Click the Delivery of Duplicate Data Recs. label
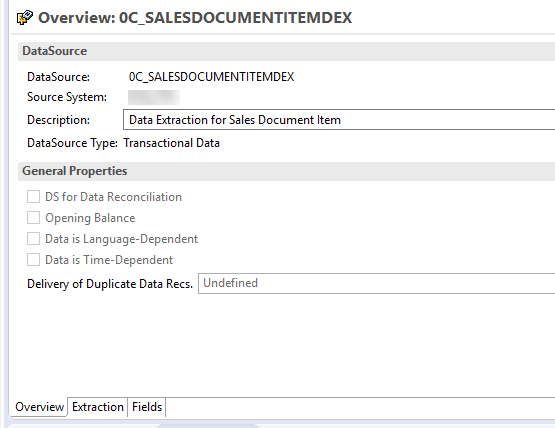The width and height of the screenshot is (555, 428). [x=110, y=284]
